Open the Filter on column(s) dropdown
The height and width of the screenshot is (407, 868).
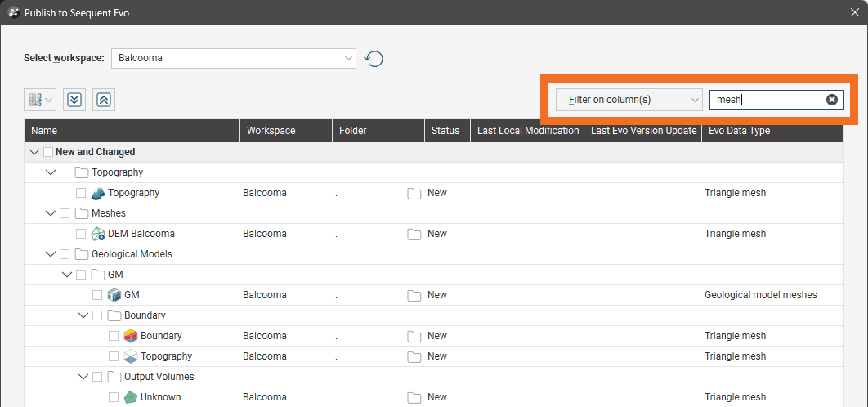pos(629,100)
